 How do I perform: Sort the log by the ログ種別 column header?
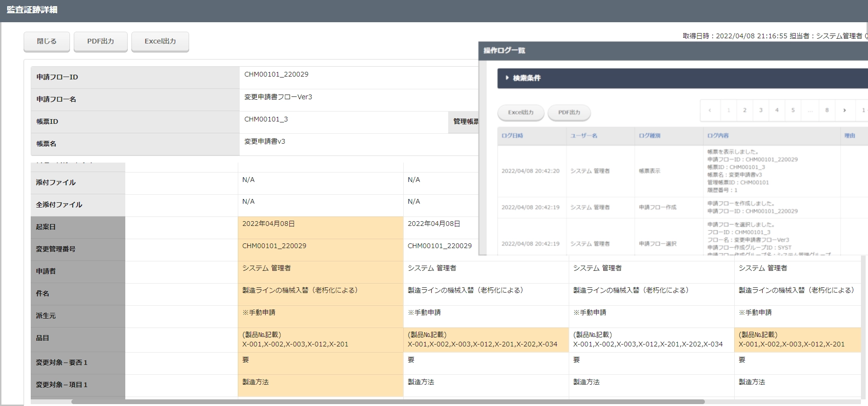tap(669, 136)
